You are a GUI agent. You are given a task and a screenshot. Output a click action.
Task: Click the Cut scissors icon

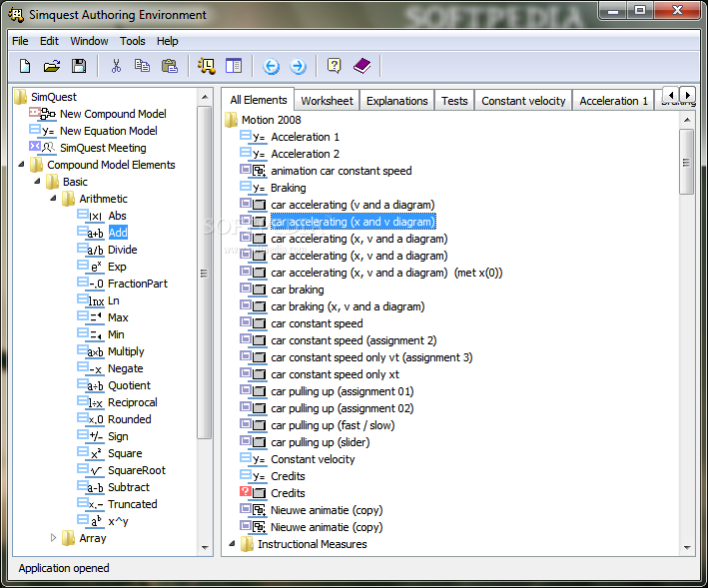coord(116,66)
